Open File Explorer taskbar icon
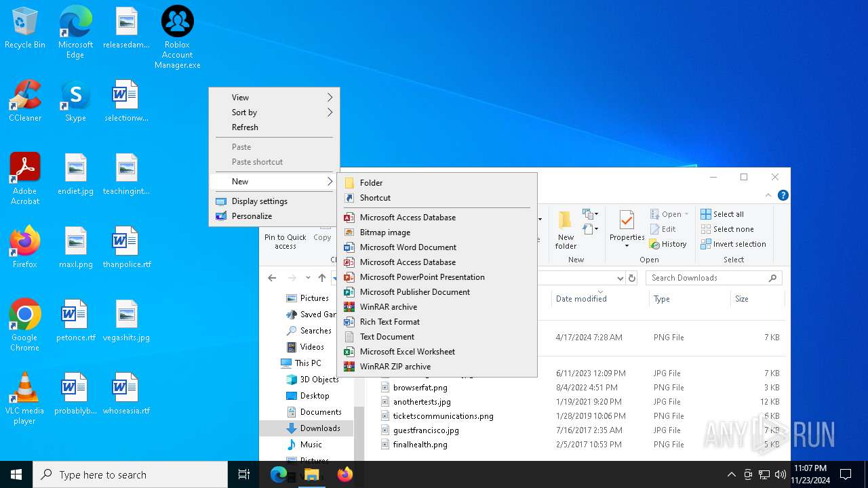868x488 pixels. tap(312, 474)
